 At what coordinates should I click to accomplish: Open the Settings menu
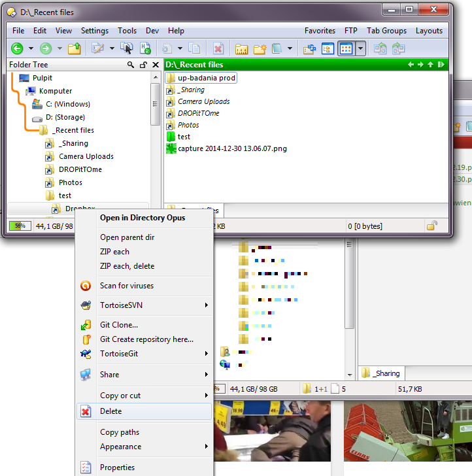[95, 31]
